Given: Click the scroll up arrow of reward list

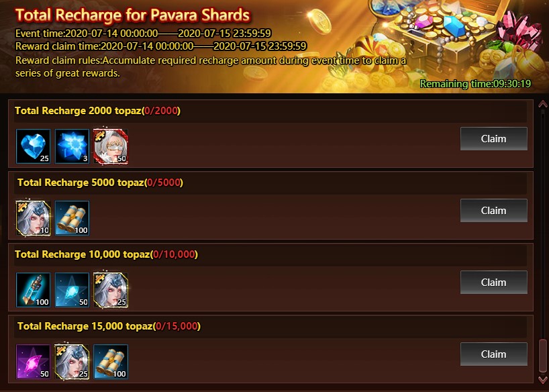Looking at the screenshot, I should point(543,104).
